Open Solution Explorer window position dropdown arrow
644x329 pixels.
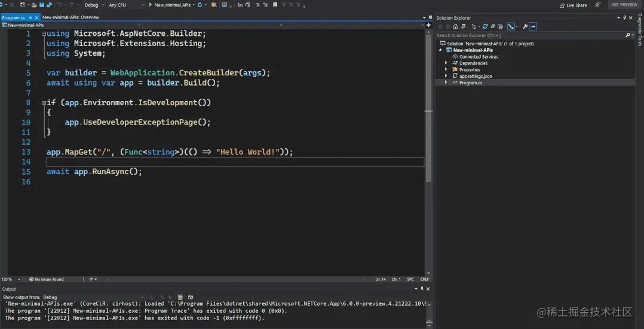coord(618,18)
